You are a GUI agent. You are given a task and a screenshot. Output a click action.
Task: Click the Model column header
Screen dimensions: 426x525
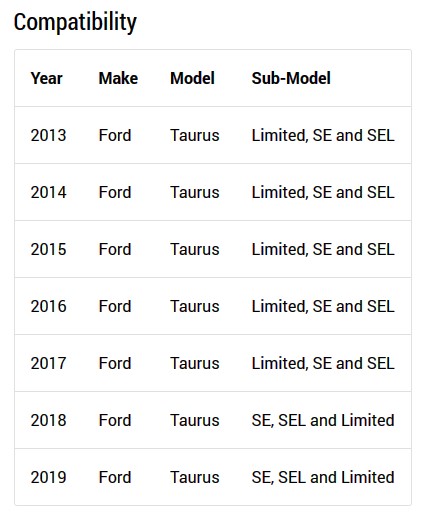pyautogui.click(x=192, y=78)
